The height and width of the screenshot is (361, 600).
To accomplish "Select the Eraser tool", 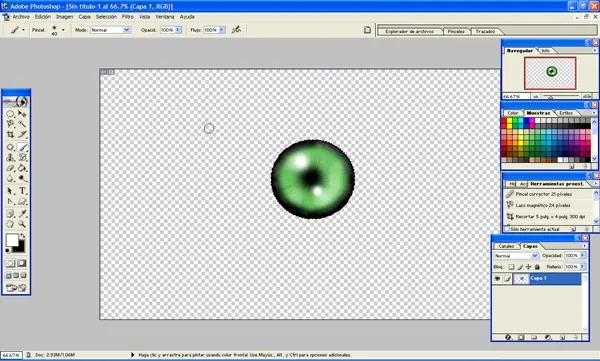I will click(10, 168).
